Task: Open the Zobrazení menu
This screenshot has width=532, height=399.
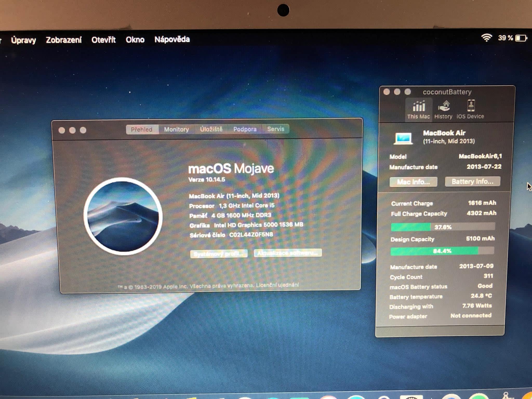Action: pos(64,40)
